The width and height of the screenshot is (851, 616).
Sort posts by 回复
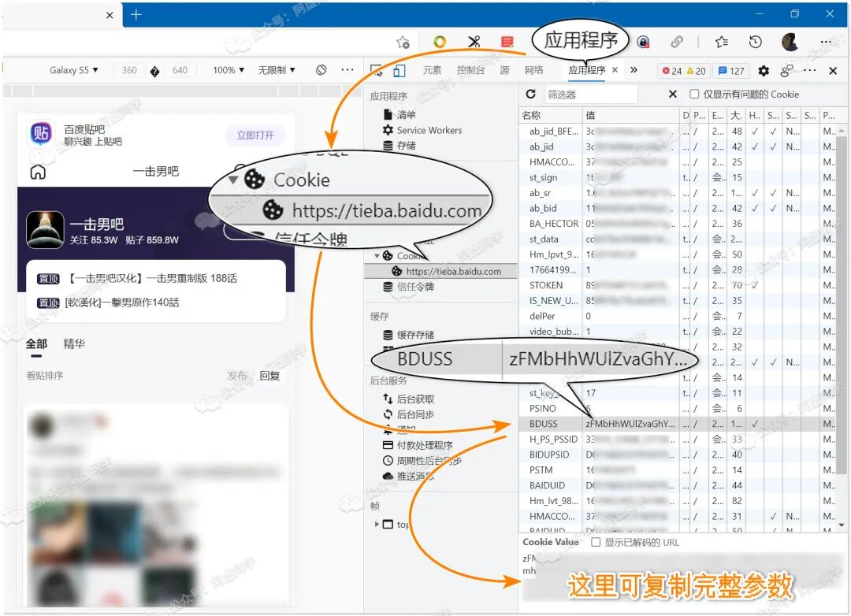pyautogui.click(x=269, y=376)
